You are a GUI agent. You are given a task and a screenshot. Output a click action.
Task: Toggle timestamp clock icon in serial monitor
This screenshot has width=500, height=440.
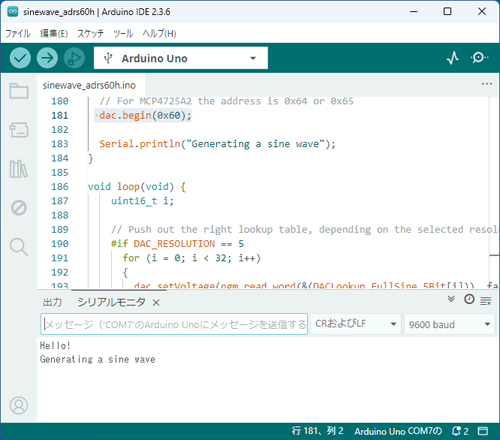click(x=469, y=299)
